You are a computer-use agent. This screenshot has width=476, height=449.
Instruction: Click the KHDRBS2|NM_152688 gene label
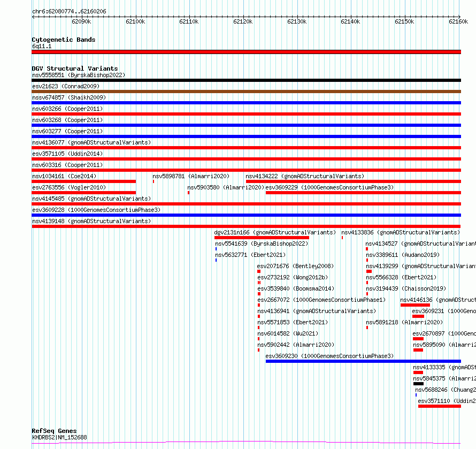tap(59, 437)
